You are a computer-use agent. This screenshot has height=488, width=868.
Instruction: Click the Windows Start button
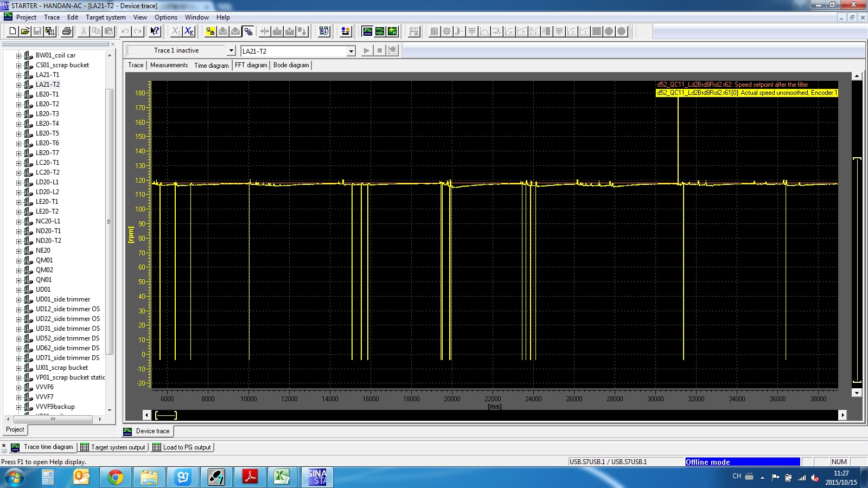point(15,477)
